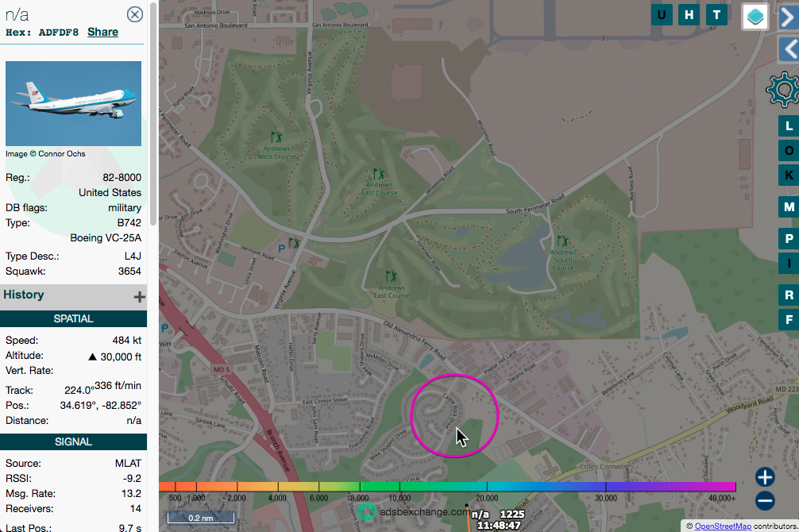Click the golf icon above Andrews West Course
The image size is (799, 532).
coord(276,137)
